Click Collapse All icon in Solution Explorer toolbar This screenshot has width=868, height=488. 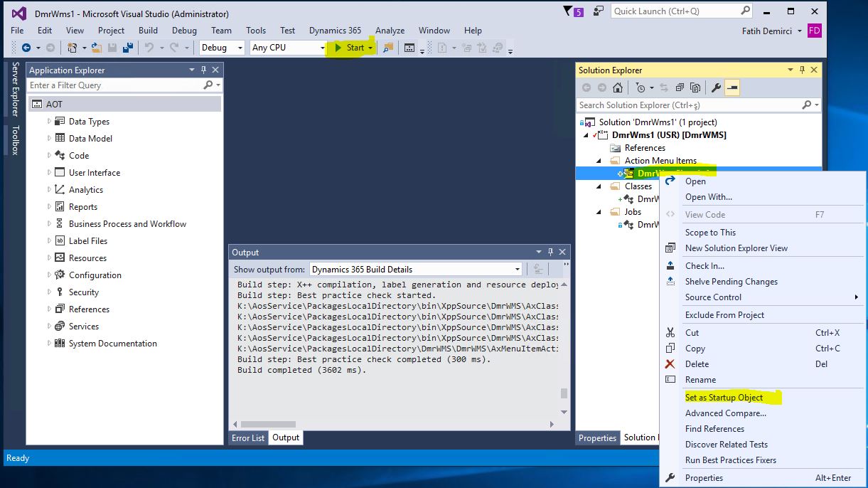680,87
